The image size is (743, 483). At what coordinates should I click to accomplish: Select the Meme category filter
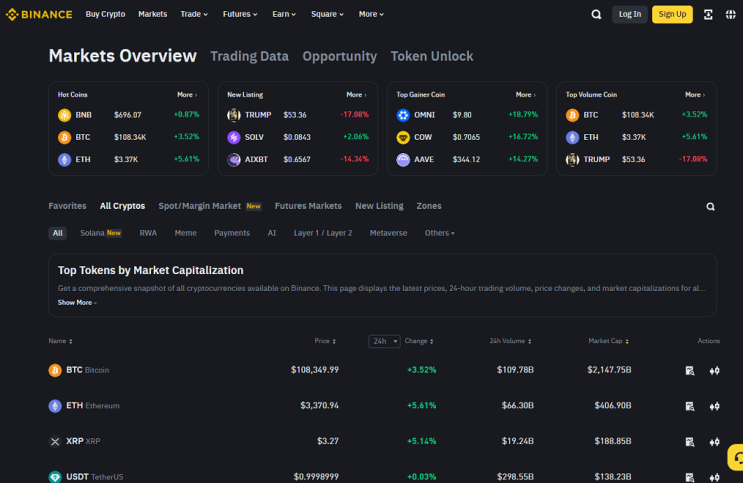pos(185,233)
